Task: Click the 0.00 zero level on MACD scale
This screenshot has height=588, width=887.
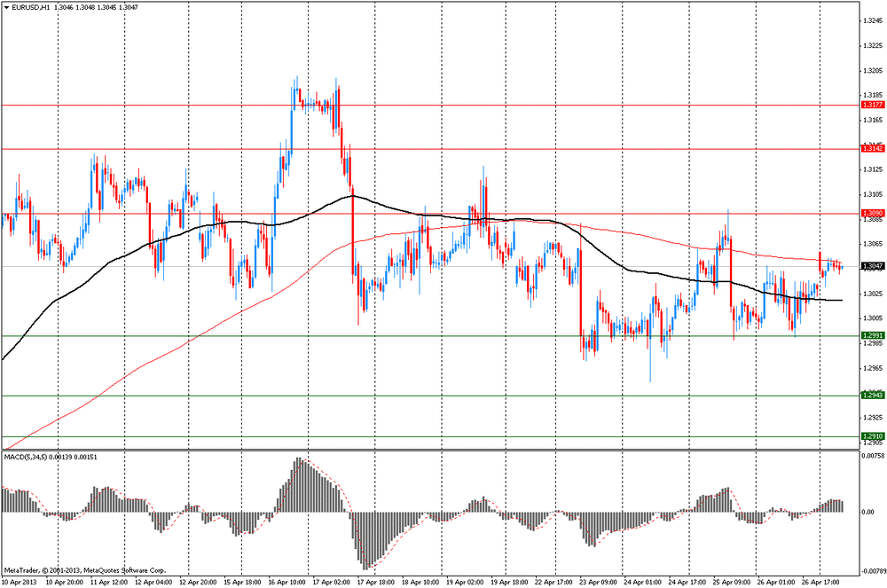Action: [869, 512]
